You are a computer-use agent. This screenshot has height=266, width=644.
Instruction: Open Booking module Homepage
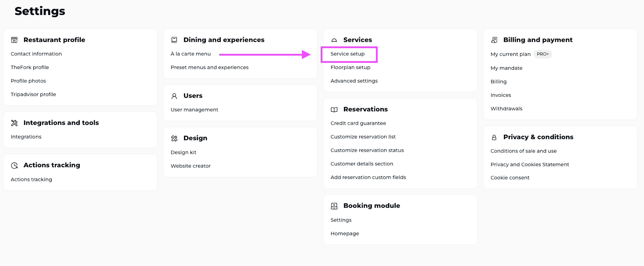(344, 233)
